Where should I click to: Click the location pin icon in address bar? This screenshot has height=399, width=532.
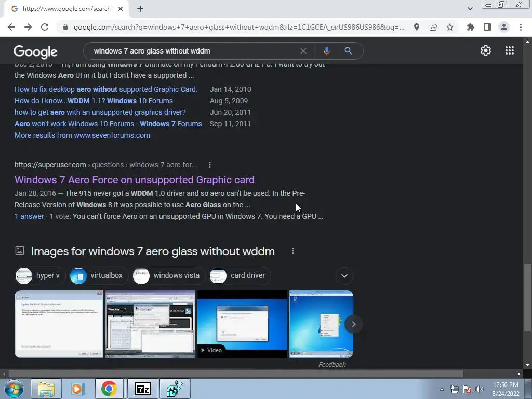[x=416, y=27]
